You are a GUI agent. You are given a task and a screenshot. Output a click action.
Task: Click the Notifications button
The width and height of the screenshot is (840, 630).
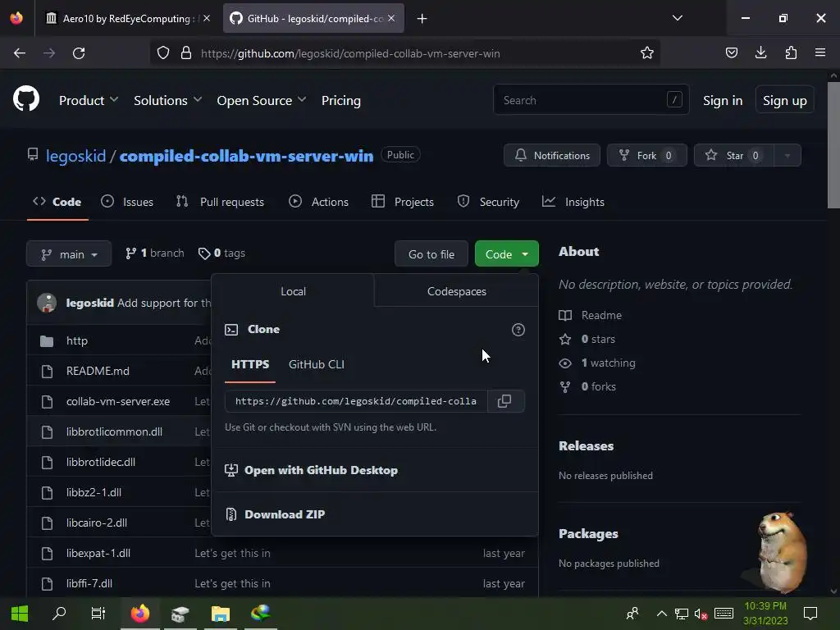[552, 155]
